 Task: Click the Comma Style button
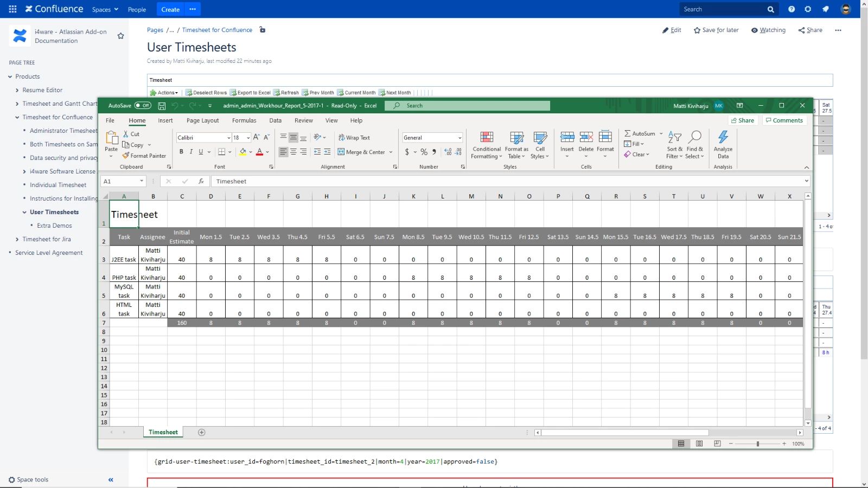[434, 152]
